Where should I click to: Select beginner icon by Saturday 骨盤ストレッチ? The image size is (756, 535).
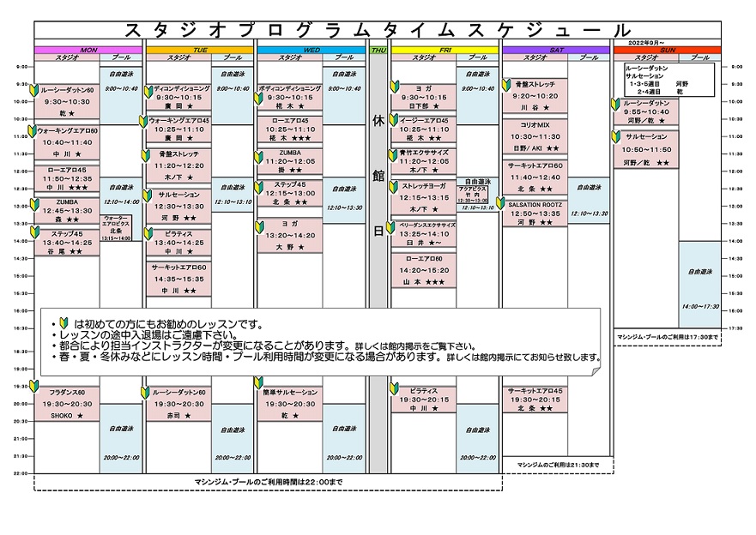click(x=506, y=85)
